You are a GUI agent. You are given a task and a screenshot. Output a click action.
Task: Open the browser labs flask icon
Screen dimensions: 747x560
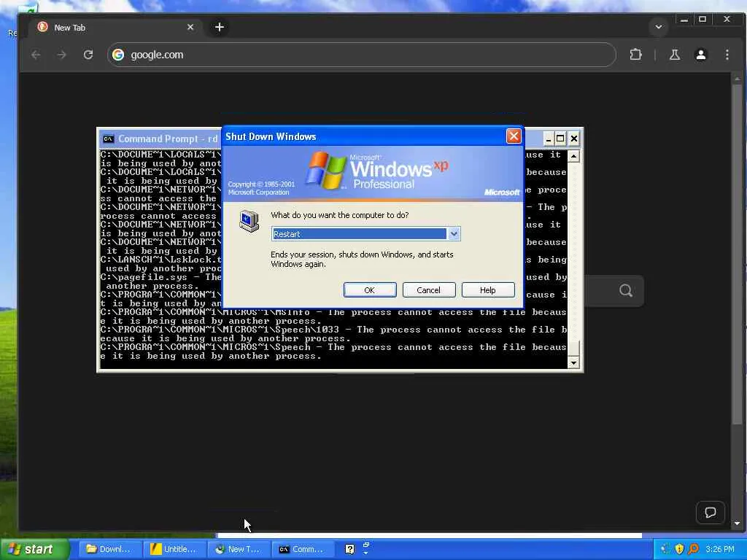click(x=675, y=55)
